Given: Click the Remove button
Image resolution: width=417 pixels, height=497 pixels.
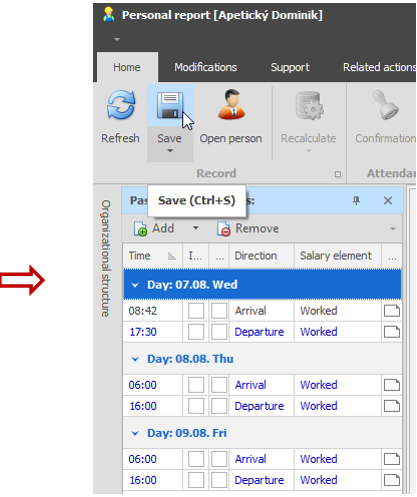Looking at the screenshot, I should point(248,229).
